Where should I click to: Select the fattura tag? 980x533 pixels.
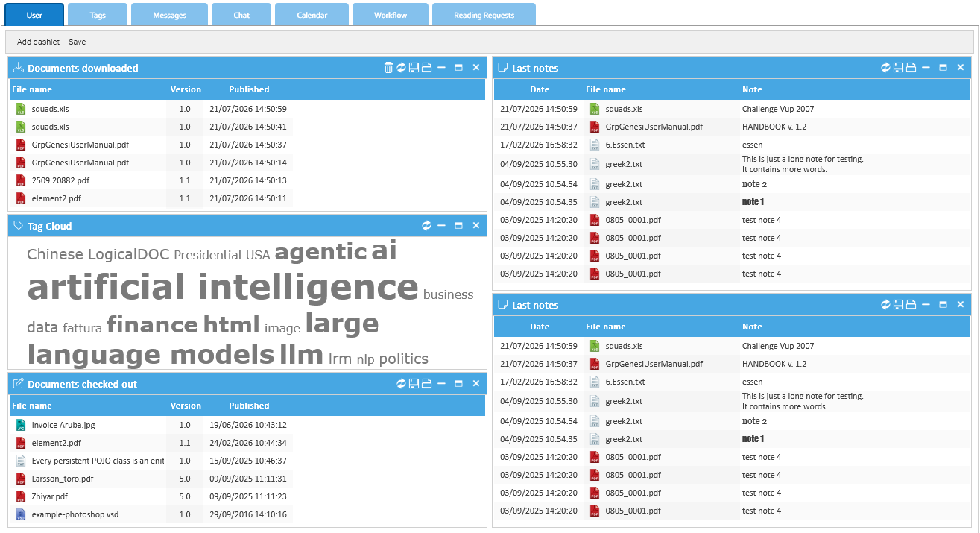(x=83, y=327)
